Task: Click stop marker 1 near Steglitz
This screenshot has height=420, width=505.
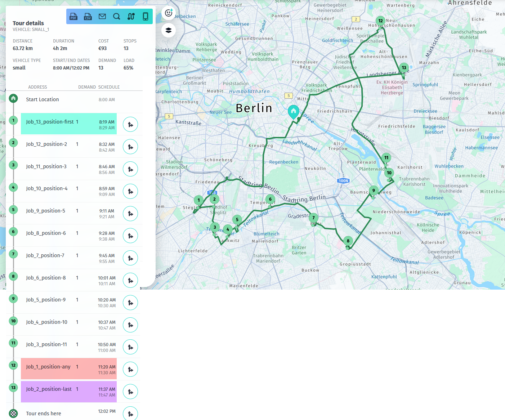Action: pyautogui.click(x=198, y=200)
